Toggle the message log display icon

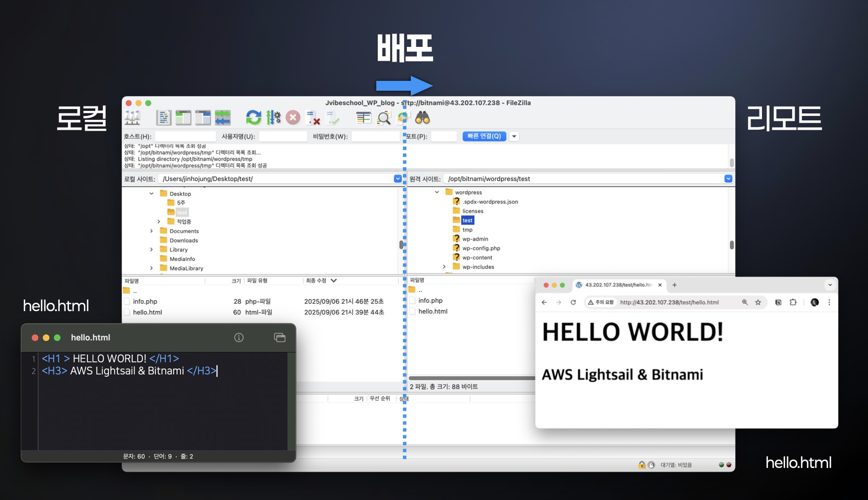pyautogui.click(x=163, y=118)
